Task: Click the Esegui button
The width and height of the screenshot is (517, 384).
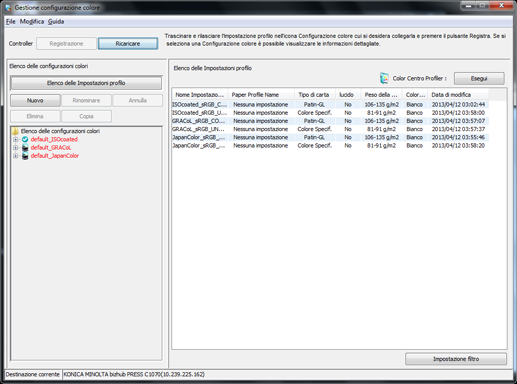Action: pos(479,79)
